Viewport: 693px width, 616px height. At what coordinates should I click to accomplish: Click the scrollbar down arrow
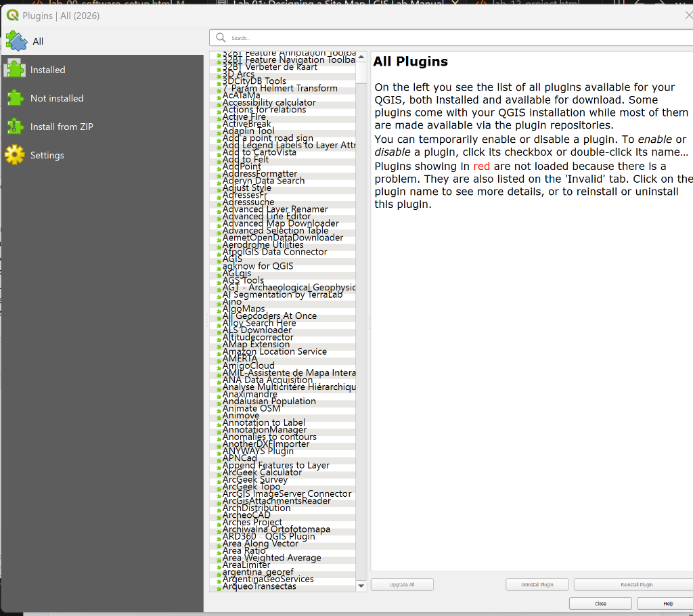tap(361, 586)
